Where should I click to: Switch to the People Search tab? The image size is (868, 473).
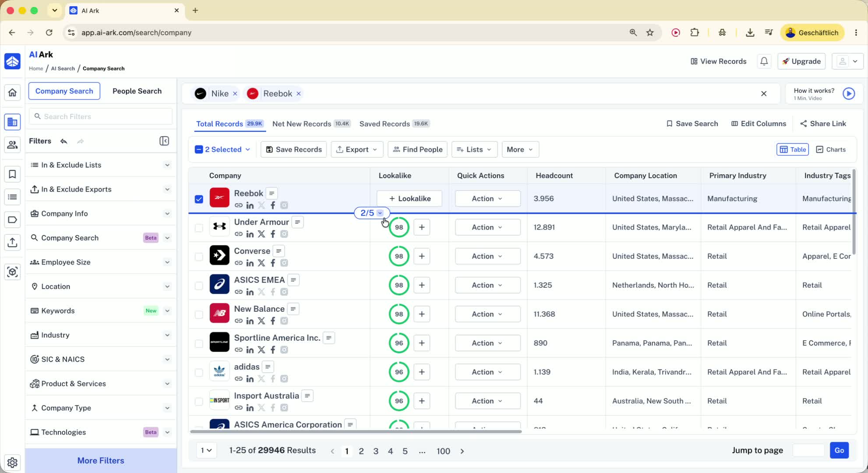[137, 91]
